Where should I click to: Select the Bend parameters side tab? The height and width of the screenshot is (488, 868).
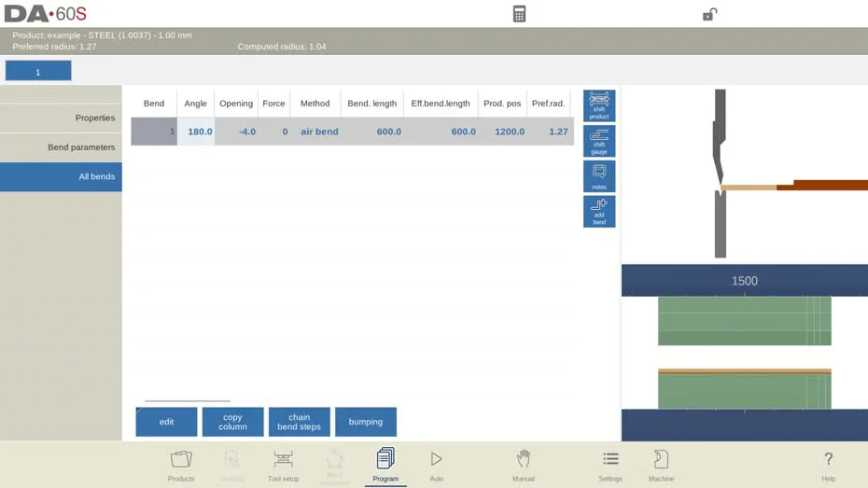61,147
